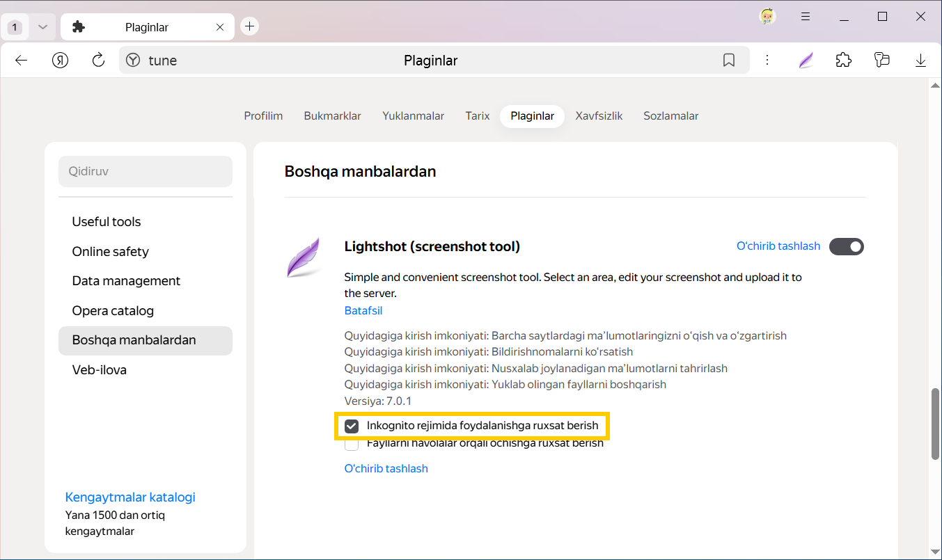Viewport: 942px width, 560px height.
Task: Open the Kengaytmalar katalogi link
Action: pyautogui.click(x=130, y=497)
